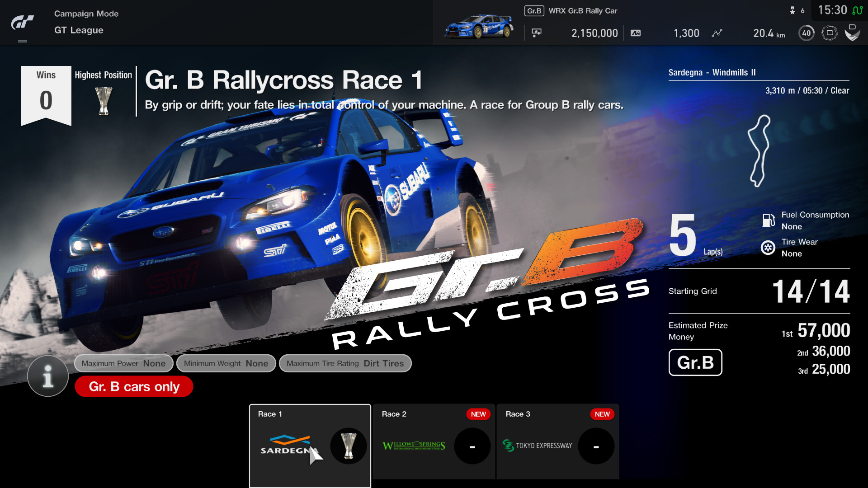Click the information 'i' button bottom left
Image resolution: width=868 pixels, height=488 pixels.
pos(47,376)
